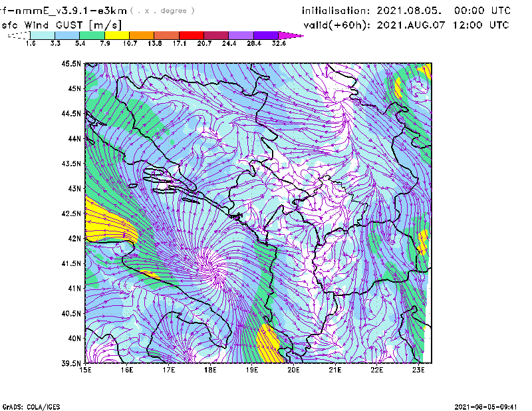This screenshot has height=411, width=532.
Task: Click the light purple 24.4–28.4 legend swatch
Action: [x=241, y=35]
